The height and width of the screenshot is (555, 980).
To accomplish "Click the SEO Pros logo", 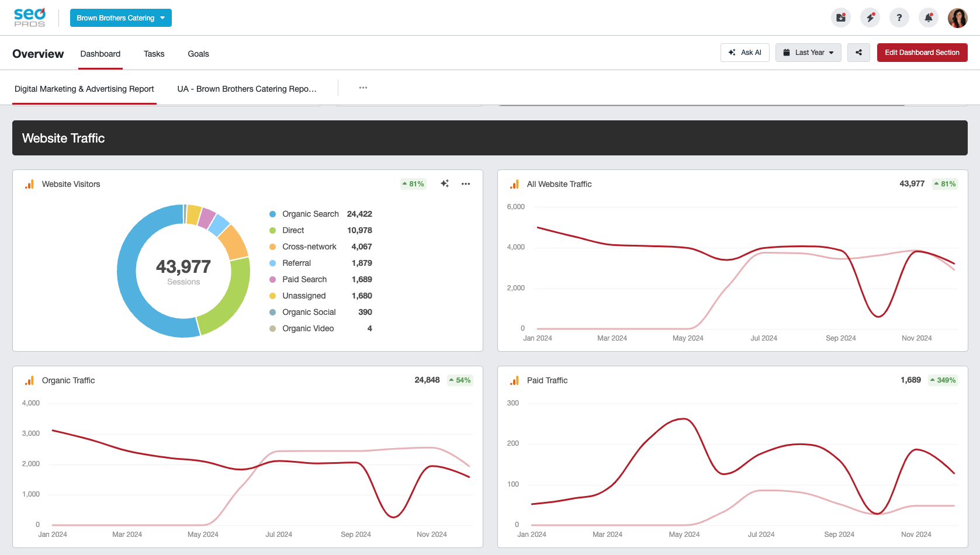I will (x=30, y=18).
